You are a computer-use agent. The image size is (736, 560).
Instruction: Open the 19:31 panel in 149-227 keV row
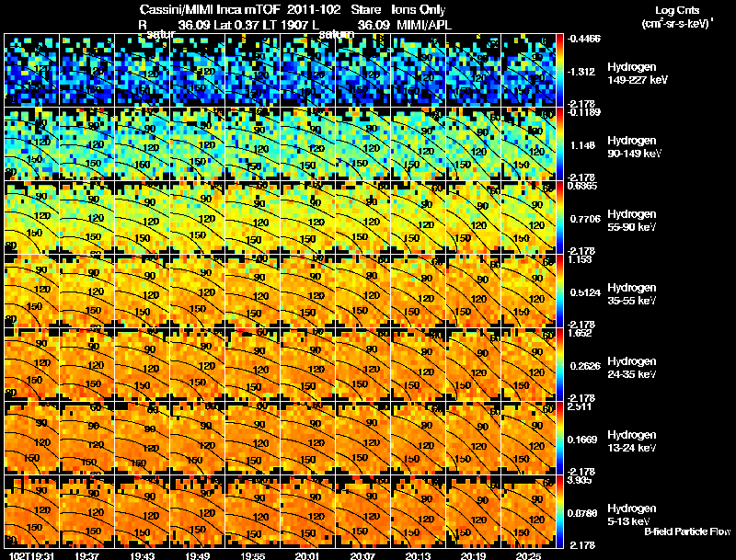click(31, 70)
